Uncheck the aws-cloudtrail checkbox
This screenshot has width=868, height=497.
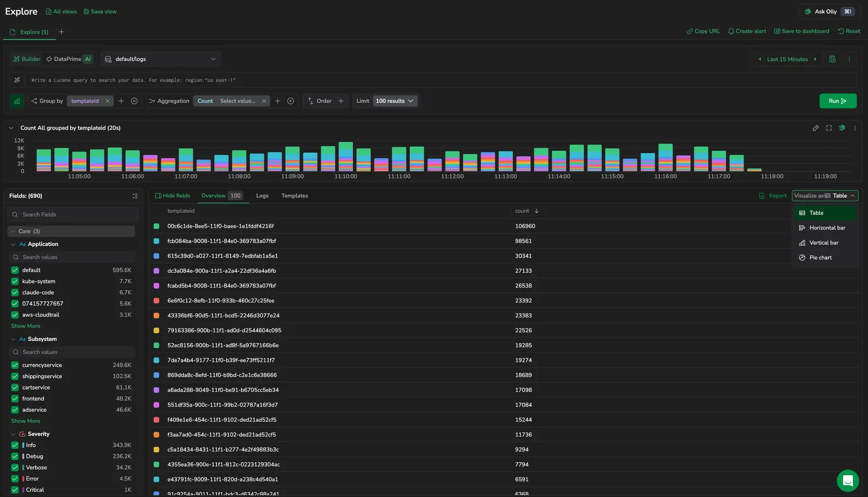[x=15, y=315]
